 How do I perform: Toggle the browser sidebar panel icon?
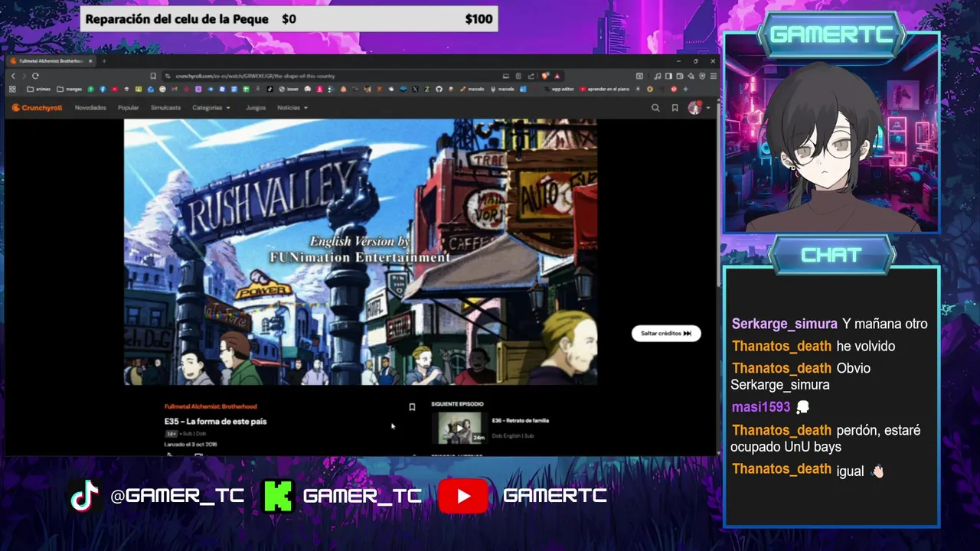coord(668,76)
